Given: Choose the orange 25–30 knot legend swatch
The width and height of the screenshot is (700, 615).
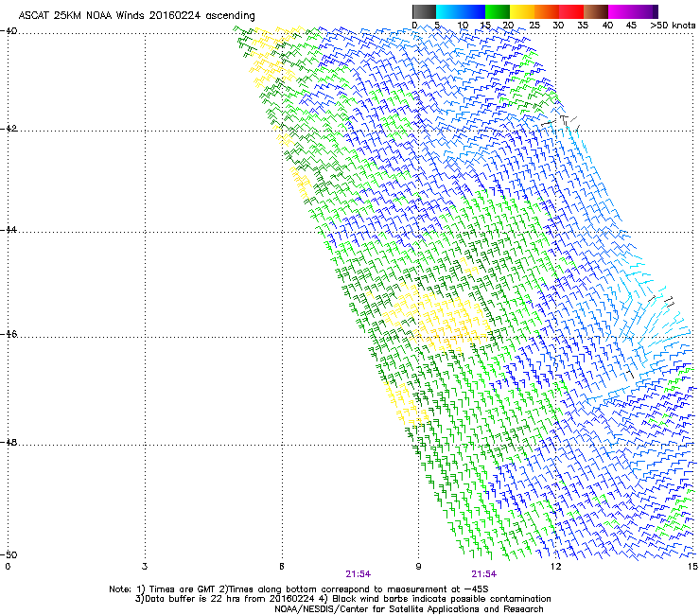Looking at the screenshot, I should [547, 11].
